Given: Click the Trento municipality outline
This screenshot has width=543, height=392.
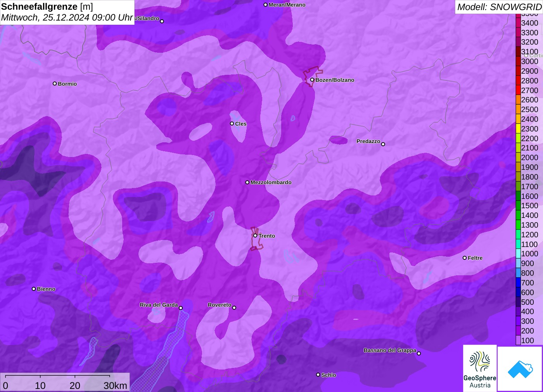Looking at the screenshot, I should point(256,238).
